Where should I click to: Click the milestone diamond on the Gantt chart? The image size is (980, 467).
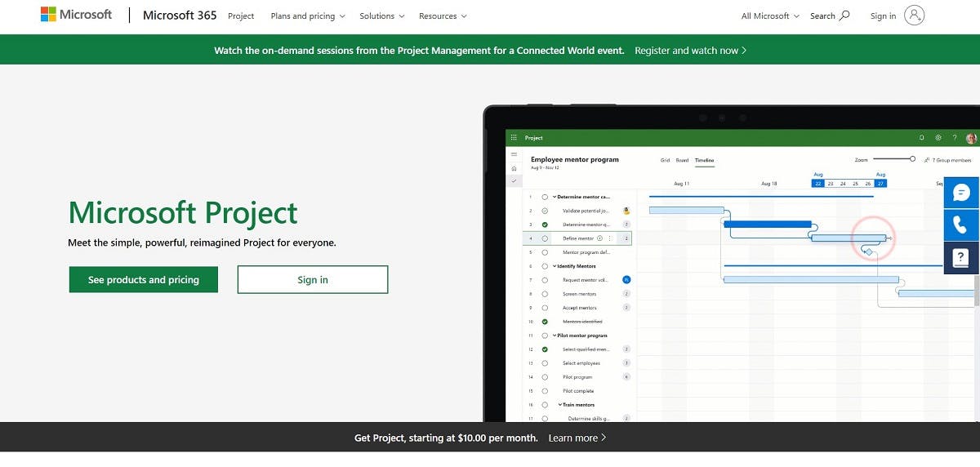point(869,251)
